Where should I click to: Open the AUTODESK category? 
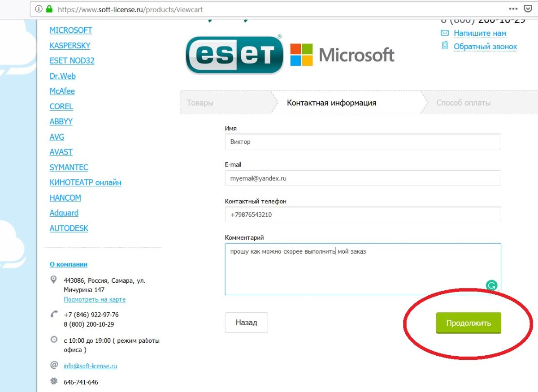pyautogui.click(x=69, y=228)
